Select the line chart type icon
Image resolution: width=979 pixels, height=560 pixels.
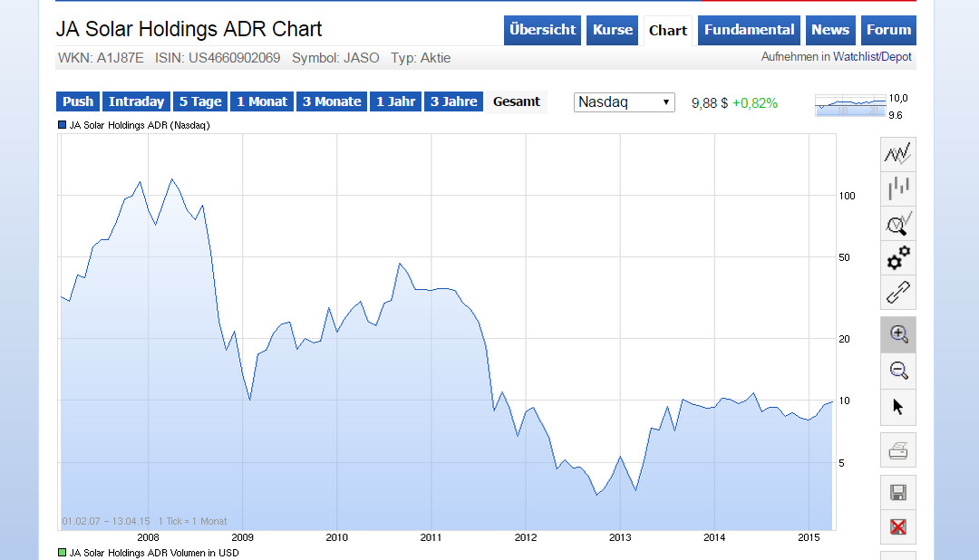(x=898, y=154)
